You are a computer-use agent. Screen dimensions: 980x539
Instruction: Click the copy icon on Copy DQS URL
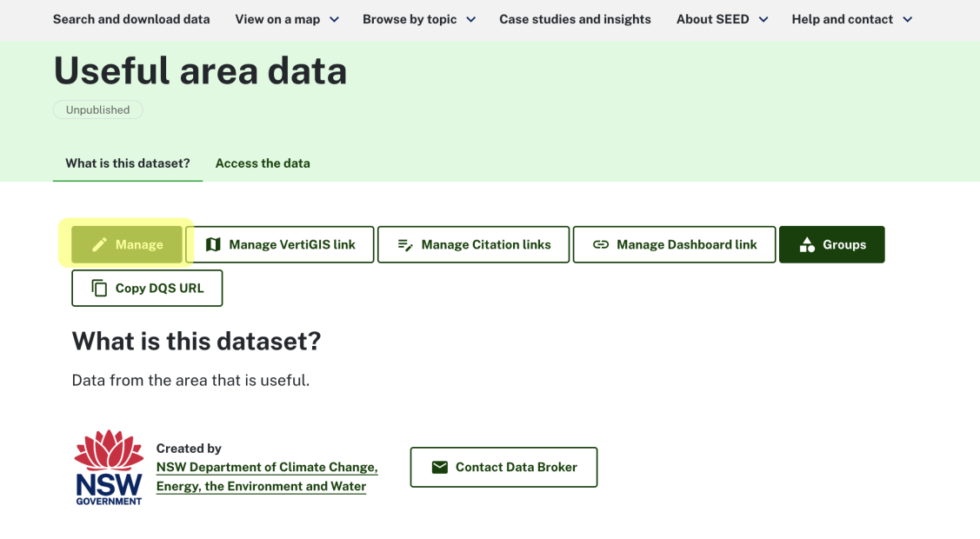pyautogui.click(x=99, y=288)
